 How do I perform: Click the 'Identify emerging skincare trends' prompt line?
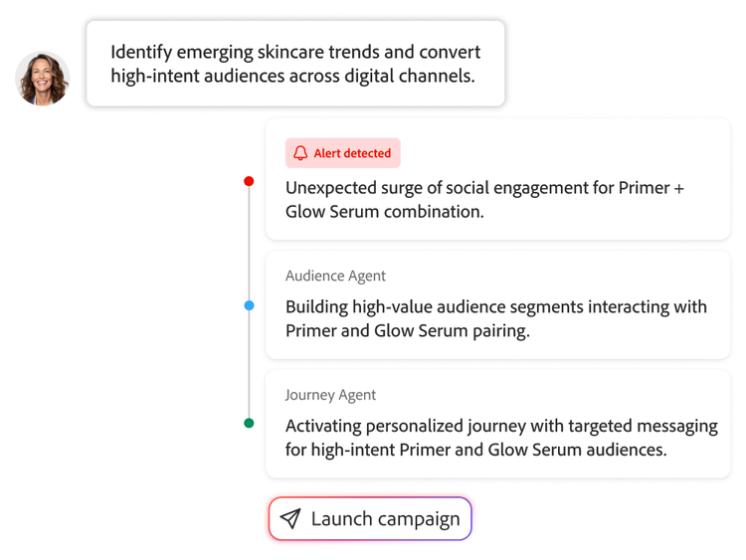(295, 52)
